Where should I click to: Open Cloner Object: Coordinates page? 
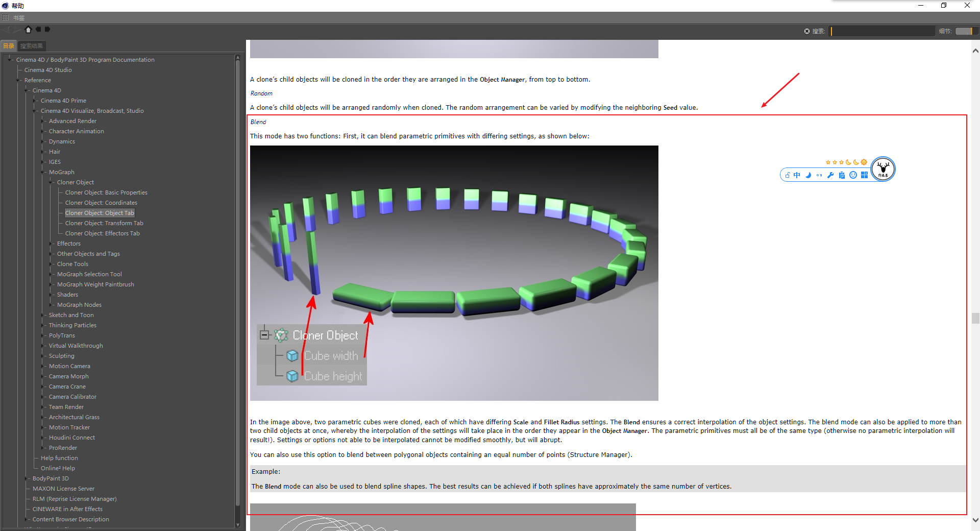pos(101,203)
